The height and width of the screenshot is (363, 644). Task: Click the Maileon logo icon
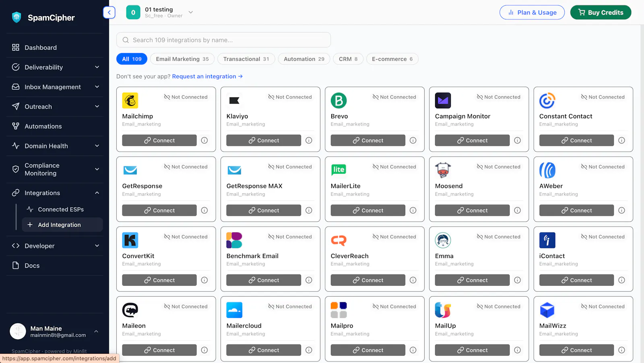click(x=130, y=310)
